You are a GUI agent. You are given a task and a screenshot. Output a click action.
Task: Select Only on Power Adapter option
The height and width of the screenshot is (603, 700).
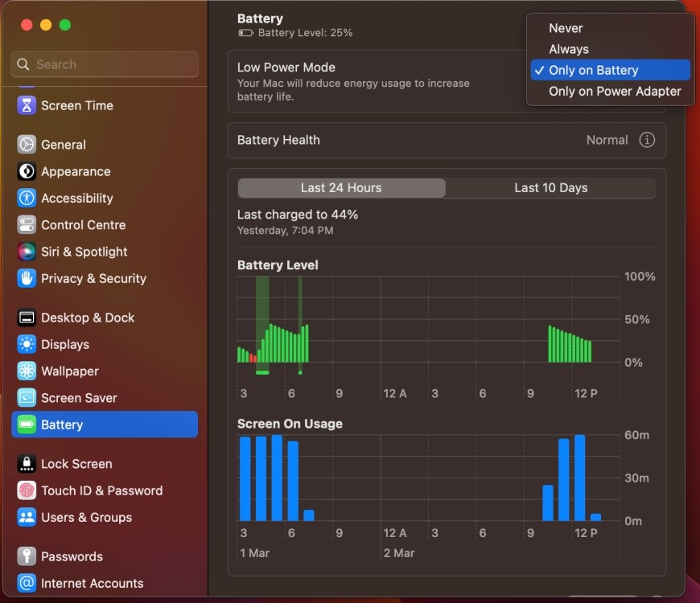610,91
